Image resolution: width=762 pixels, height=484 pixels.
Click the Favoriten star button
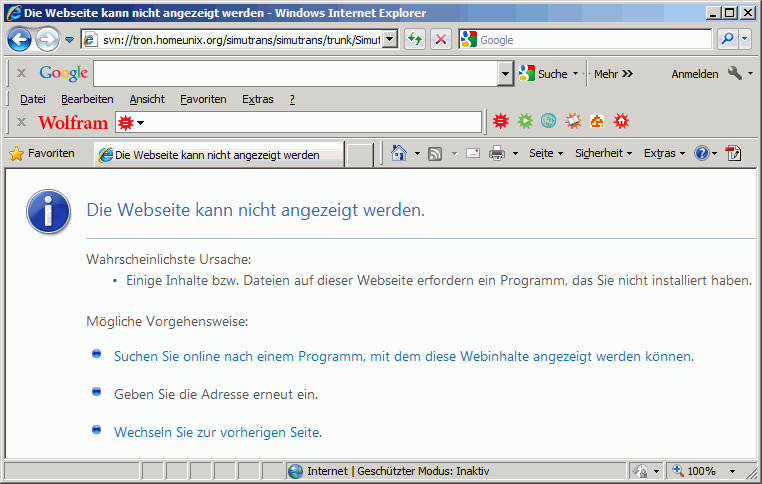(42, 154)
